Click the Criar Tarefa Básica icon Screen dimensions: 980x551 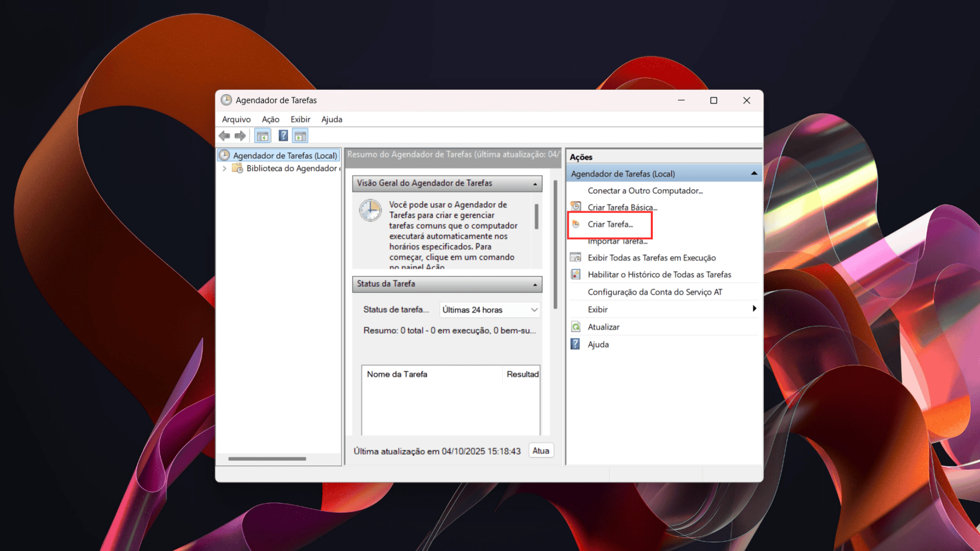pyautogui.click(x=576, y=207)
